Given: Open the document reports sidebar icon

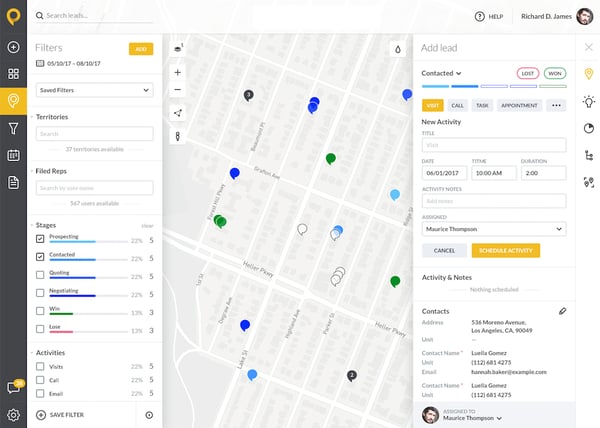Looking at the screenshot, I should tap(13, 182).
